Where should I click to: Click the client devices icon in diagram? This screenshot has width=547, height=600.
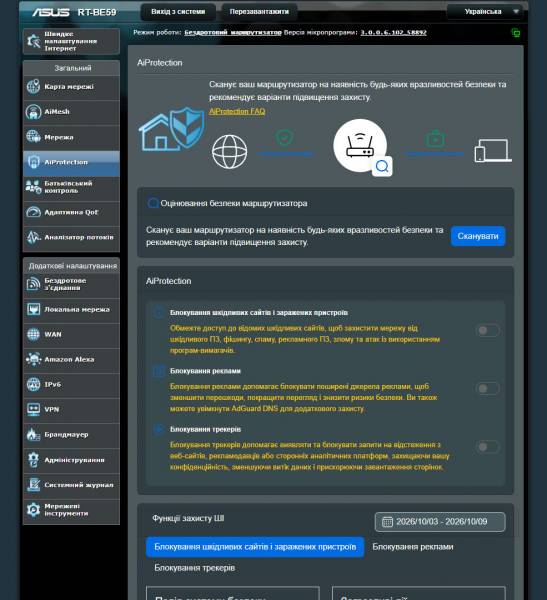pyautogui.click(x=493, y=150)
